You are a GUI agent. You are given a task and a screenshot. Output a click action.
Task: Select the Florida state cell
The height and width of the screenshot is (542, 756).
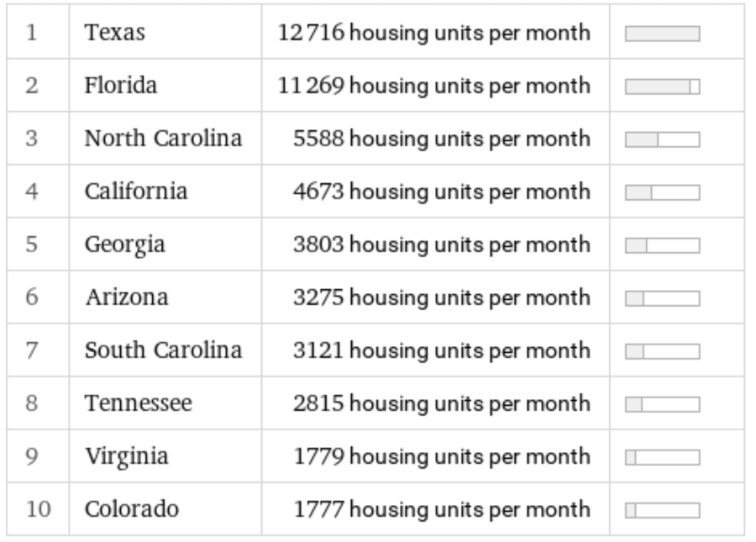tap(120, 86)
